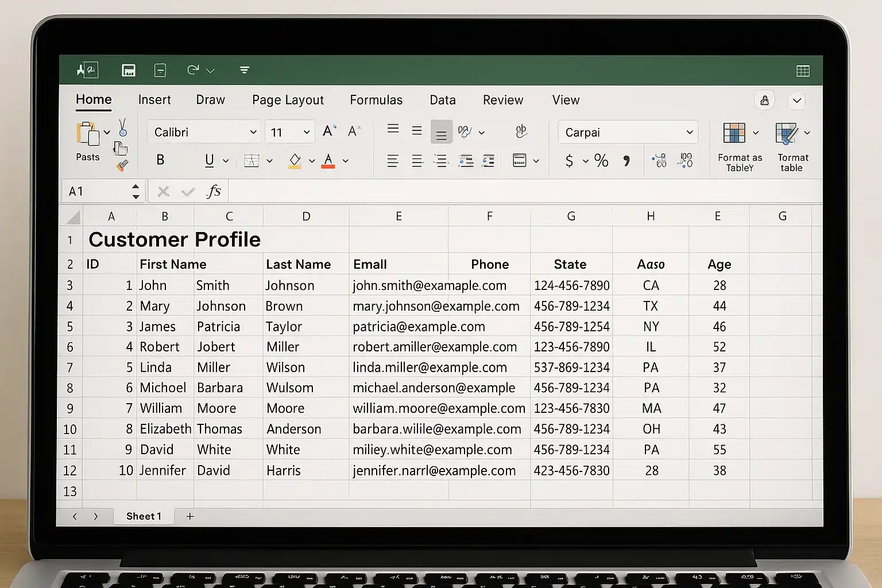Click the A1 Name Box field
The image size is (882, 588).
tap(98, 191)
